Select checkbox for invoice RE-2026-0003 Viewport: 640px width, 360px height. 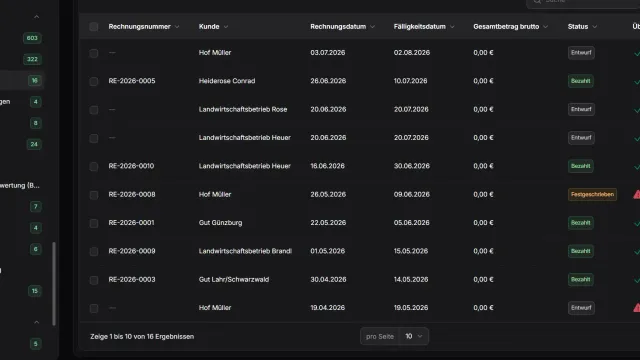pyautogui.click(x=93, y=280)
